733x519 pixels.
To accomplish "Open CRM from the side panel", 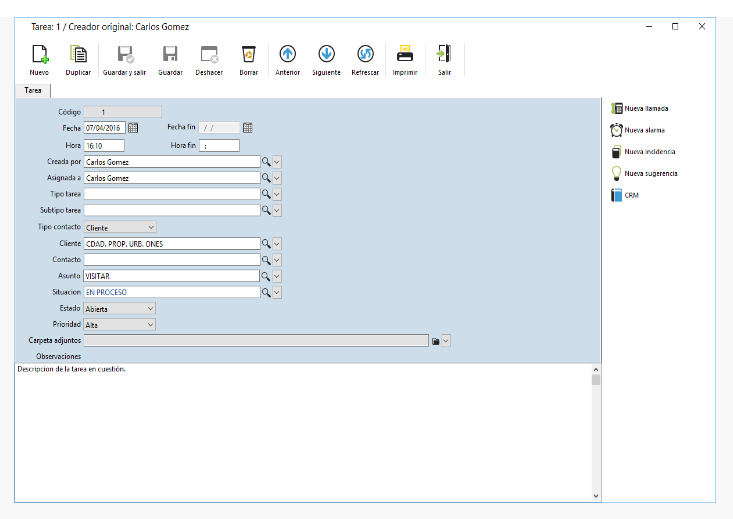I will point(625,195).
